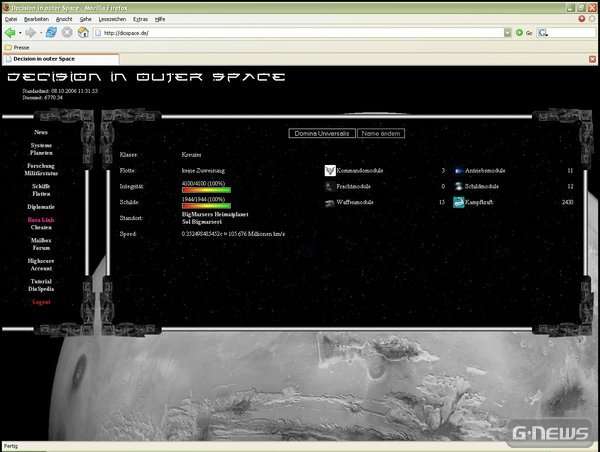This screenshot has height=452, width=600.
Task: Click the Schilde progress bar
Action: tap(206, 206)
